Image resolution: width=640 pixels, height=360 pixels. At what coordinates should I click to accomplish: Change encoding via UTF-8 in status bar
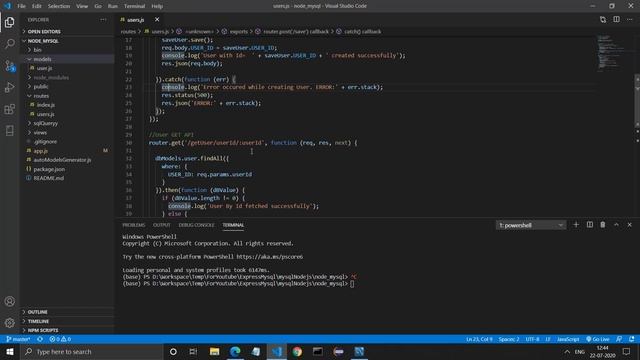click(x=532, y=339)
